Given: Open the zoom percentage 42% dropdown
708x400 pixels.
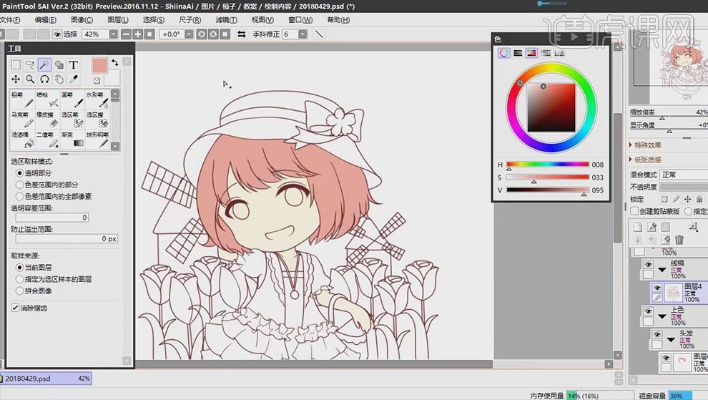Looking at the screenshot, I should (x=96, y=34).
